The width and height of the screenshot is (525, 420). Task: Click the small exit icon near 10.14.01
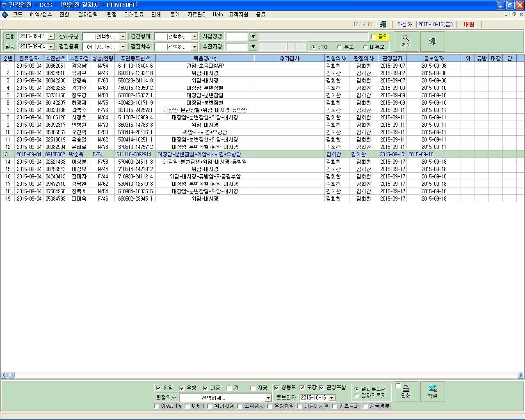(383, 25)
